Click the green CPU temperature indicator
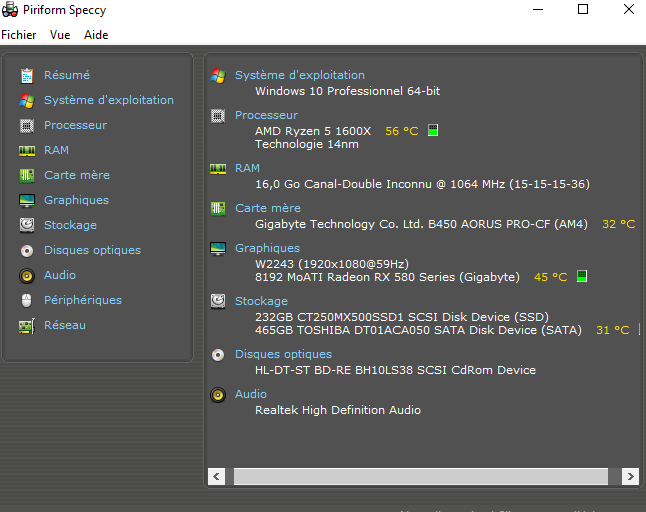 (x=433, y=131)
